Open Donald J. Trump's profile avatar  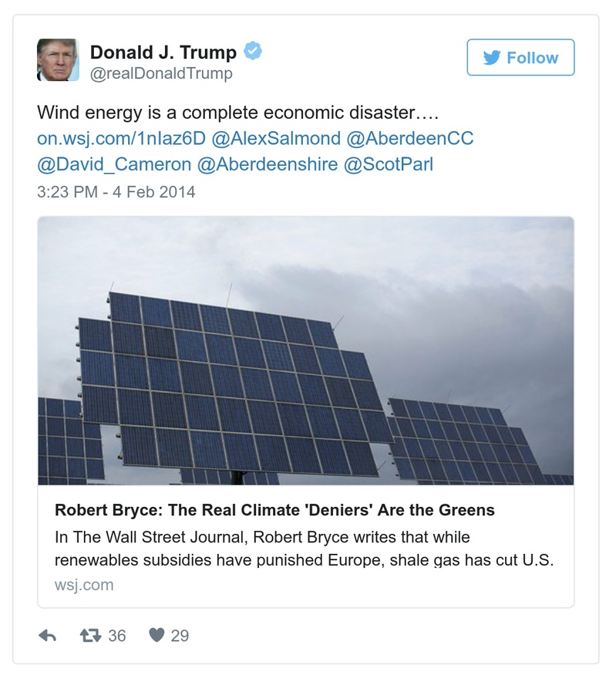click(x=58, y=59)
